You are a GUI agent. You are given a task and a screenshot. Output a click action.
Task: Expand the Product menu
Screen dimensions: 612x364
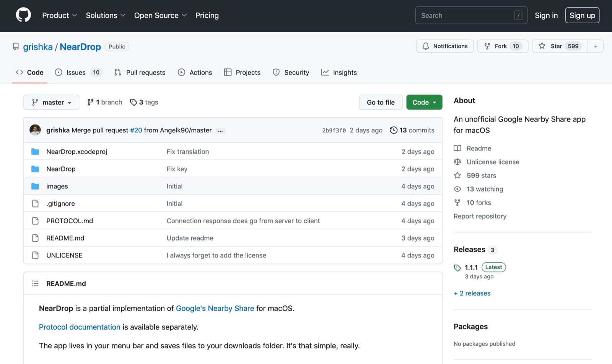[59, 15]
